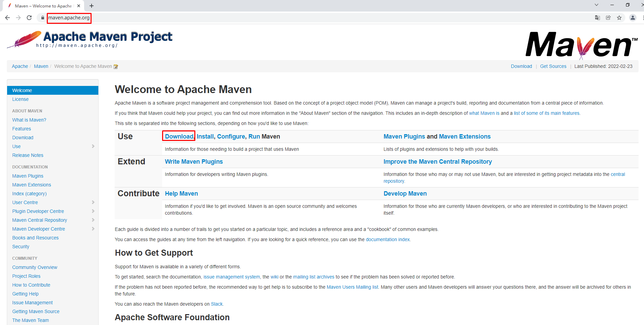Image resolution: width=644 pixels, height=325 pixels.
Task: Click the Download link in Use row
Action: pyautogui.click(x=179, y=137)
